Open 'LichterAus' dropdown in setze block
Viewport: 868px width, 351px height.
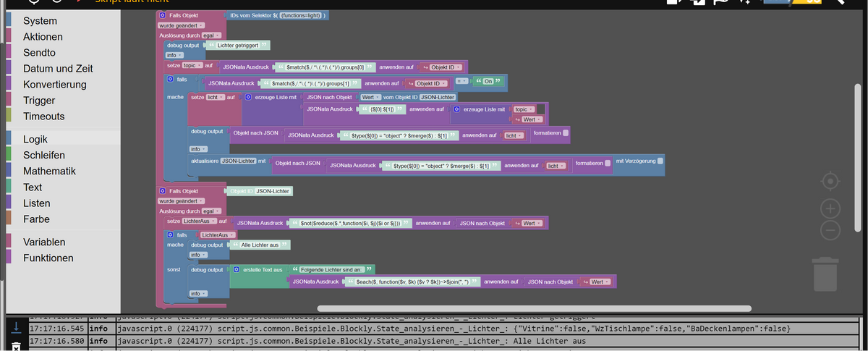pos(199,220)
